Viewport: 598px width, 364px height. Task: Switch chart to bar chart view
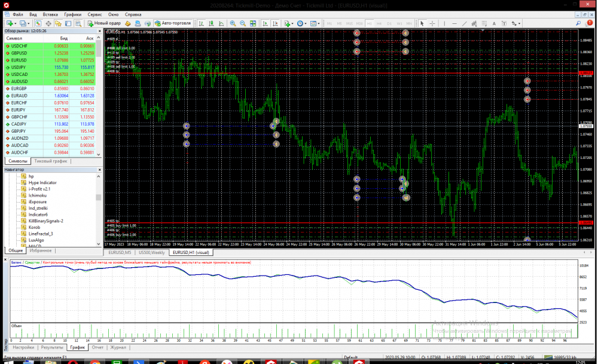point(201,23)
